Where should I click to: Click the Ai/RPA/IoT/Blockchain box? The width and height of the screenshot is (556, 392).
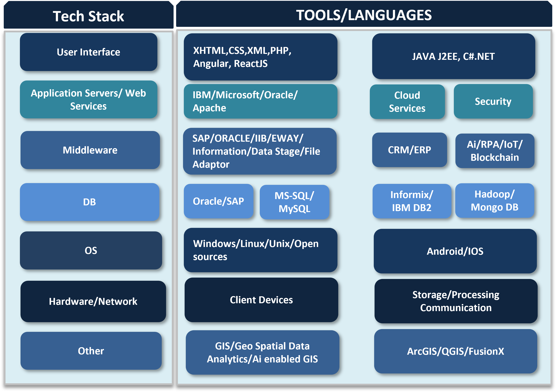495,151
